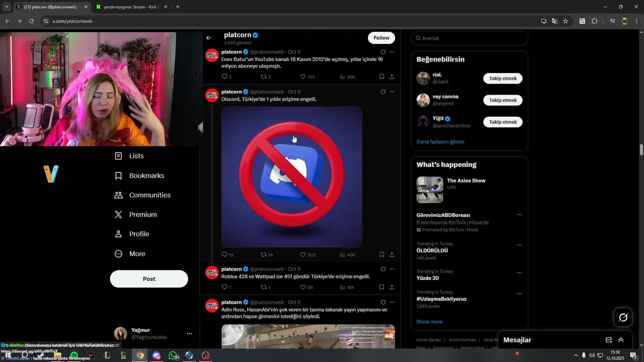Like the Discord post with 502 likes
The image size is (644, 362).
tap(303, 255)
